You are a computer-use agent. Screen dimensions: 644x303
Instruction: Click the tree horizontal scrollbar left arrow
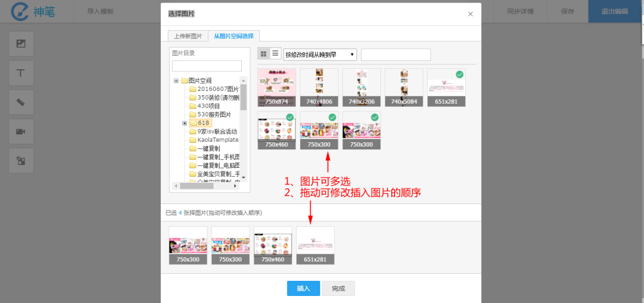[x=176, y=186]
